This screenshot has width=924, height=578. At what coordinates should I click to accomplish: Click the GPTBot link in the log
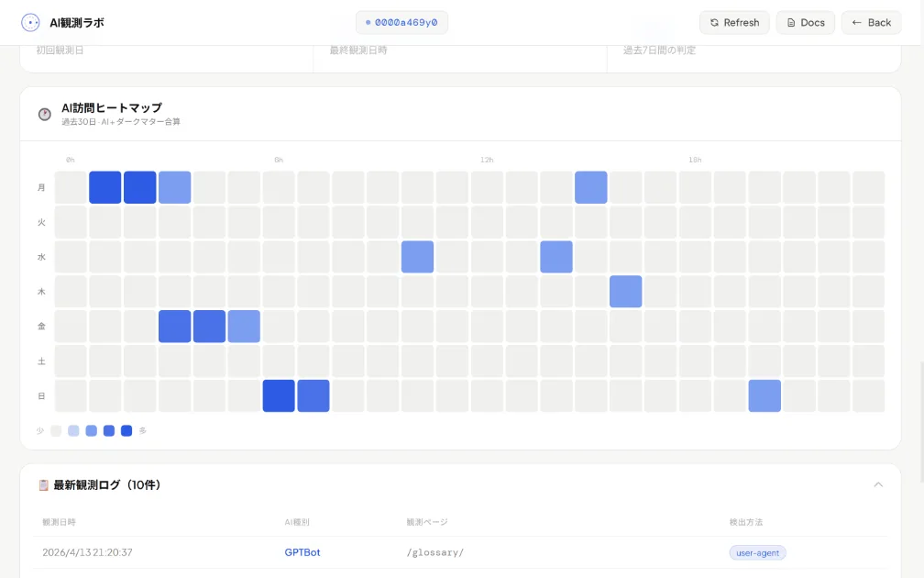click(302, 552)
